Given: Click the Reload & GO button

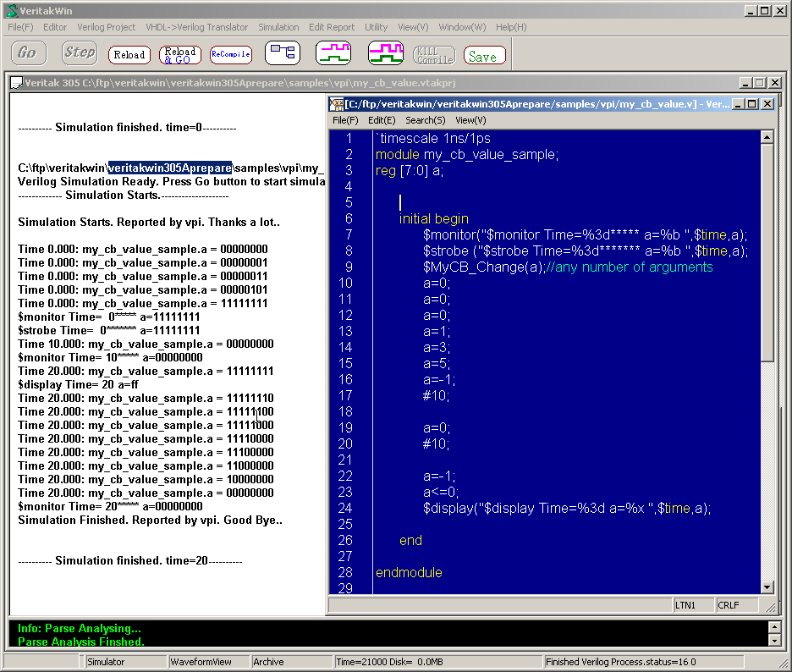Looking at the screenshot, I should (x=180, y=54).
